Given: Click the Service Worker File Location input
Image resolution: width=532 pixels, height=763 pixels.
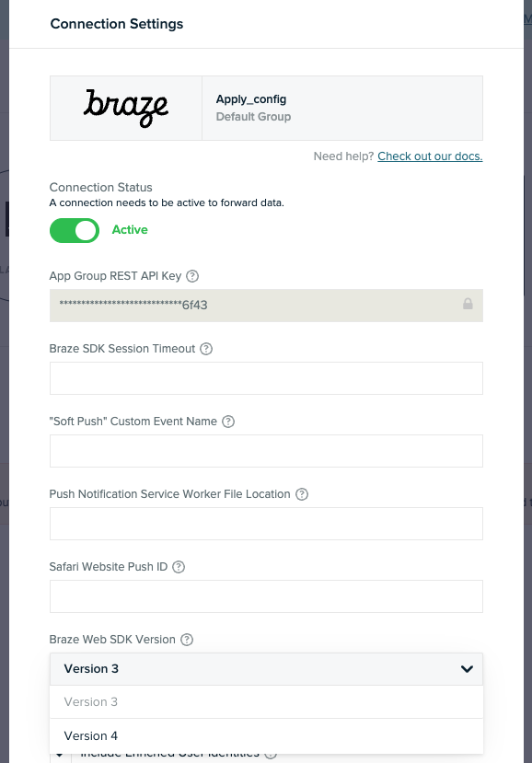Looking at the screenshot, I should click(x=266, y=523).
